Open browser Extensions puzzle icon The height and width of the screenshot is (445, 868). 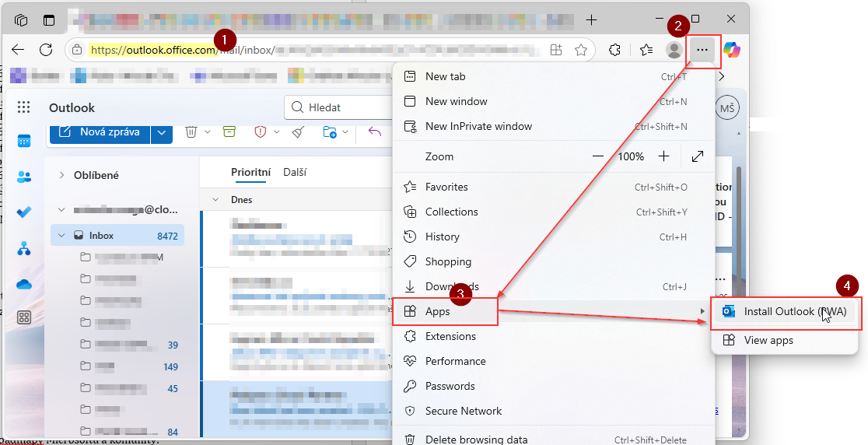point(614,50)
